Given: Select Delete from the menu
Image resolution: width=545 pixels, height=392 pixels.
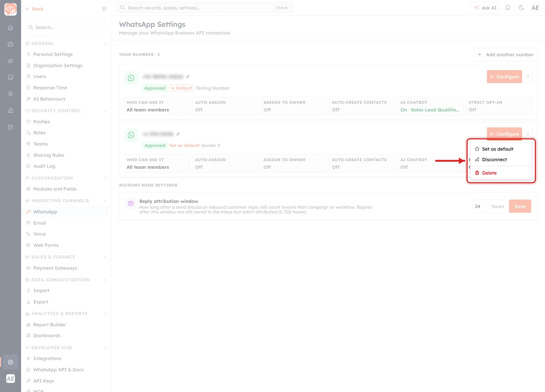Looking at the screenshot, I should click(x=501, y=173).
